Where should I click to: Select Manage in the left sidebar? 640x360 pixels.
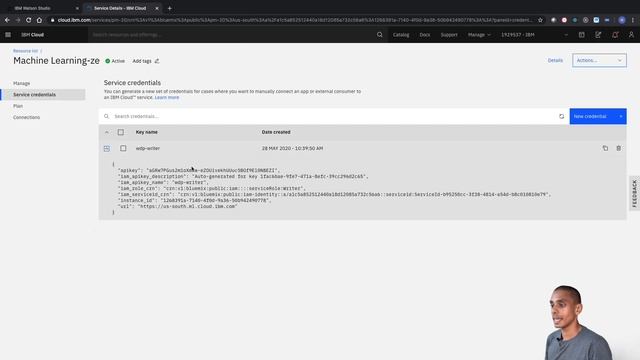(22, 83)
